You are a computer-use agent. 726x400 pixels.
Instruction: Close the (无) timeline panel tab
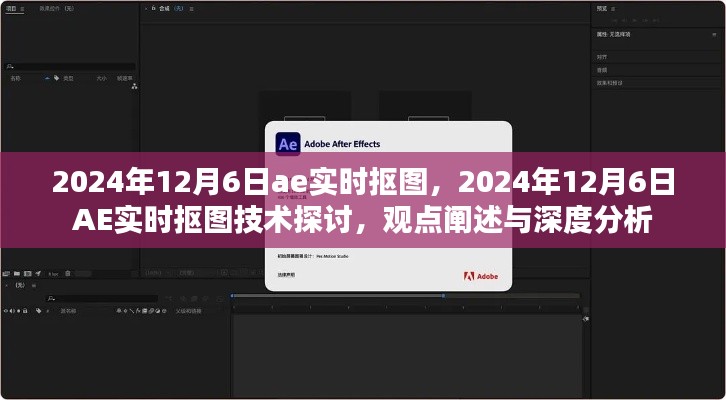[6, 286]
